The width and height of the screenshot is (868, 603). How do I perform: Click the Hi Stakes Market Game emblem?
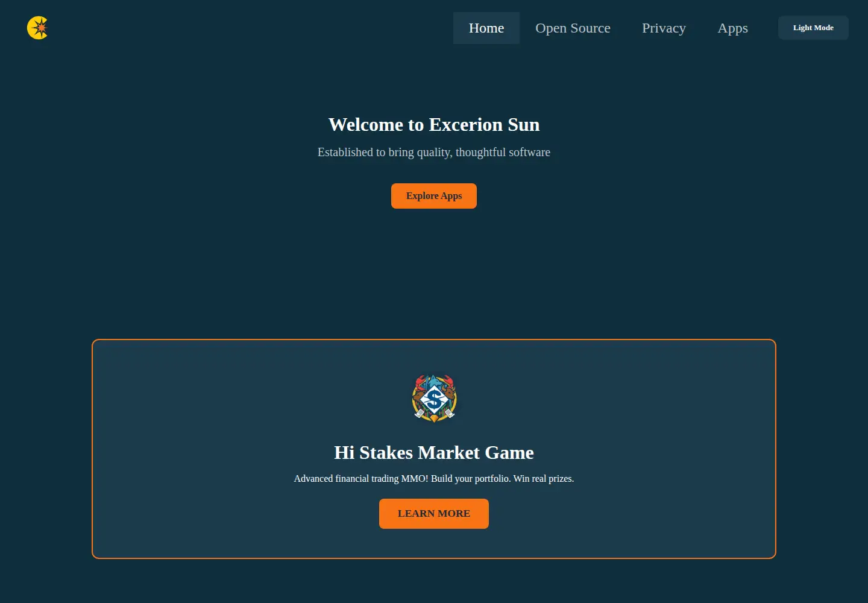coord(434,398)
